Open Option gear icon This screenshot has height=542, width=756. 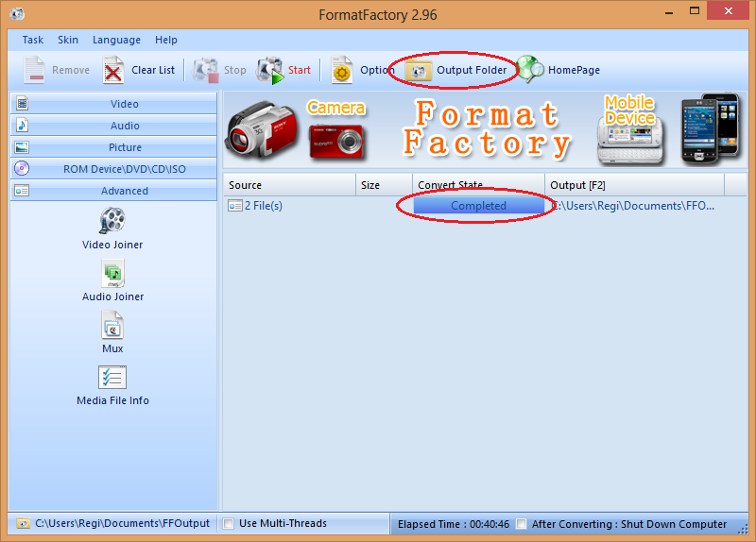(x=342, y=70)
